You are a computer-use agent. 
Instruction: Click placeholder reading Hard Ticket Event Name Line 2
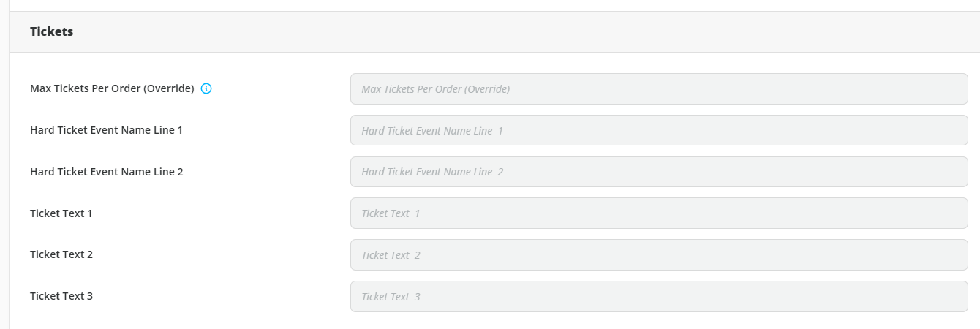[432, 172]
